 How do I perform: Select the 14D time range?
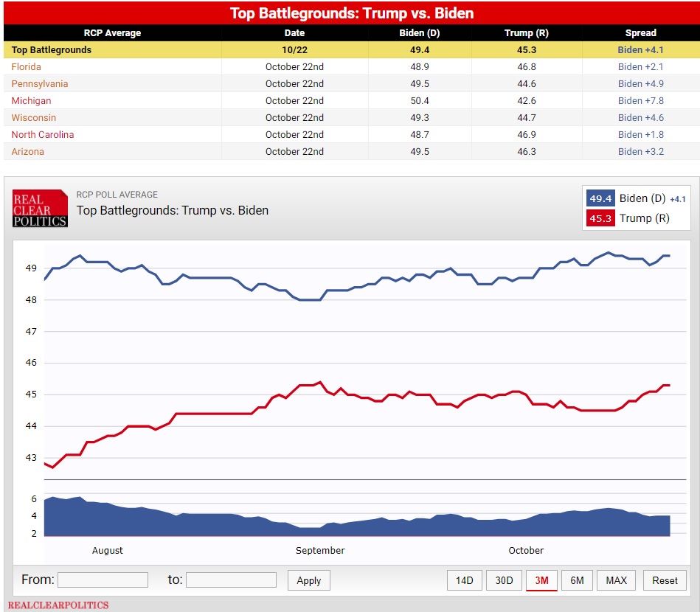pyautogui.click(x=464, y=580)
